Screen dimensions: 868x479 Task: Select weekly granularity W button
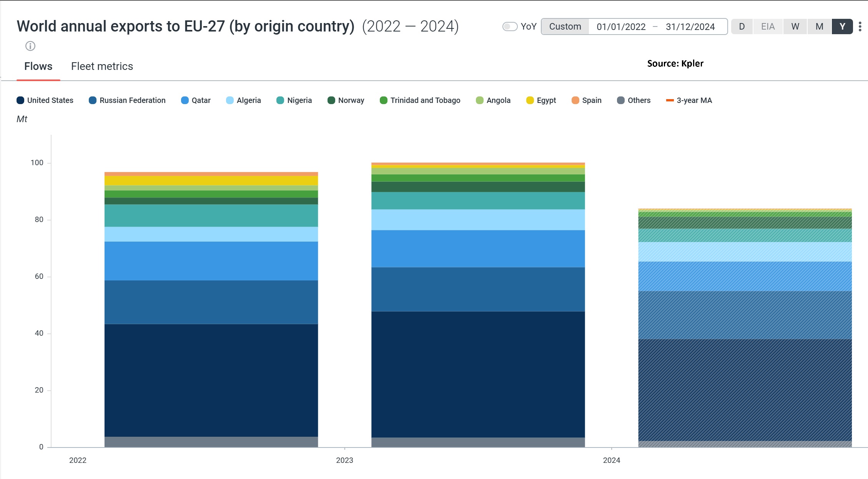(x=795, y=27)
